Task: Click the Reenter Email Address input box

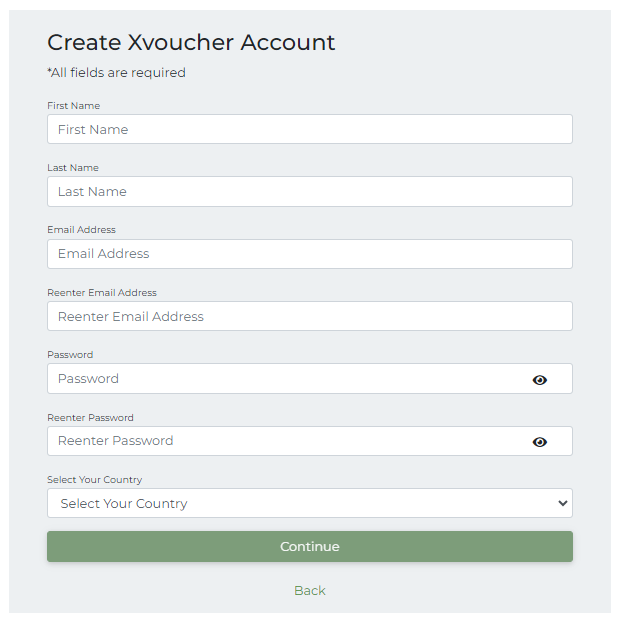Action: 310,316
